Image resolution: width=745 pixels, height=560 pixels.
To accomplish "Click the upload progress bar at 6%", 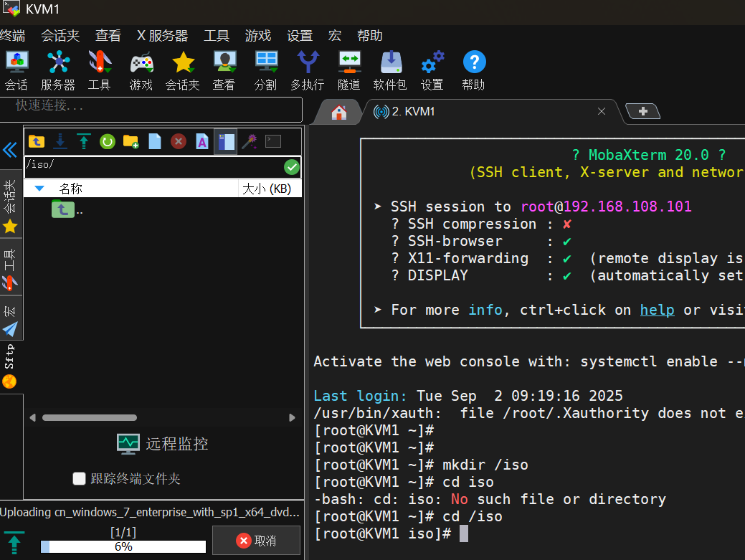I will pos(123,546).
